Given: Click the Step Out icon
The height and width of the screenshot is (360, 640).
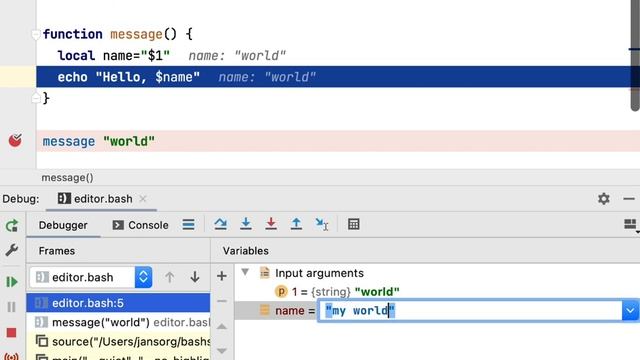Looking at the screenshot, I should (296, 224).
